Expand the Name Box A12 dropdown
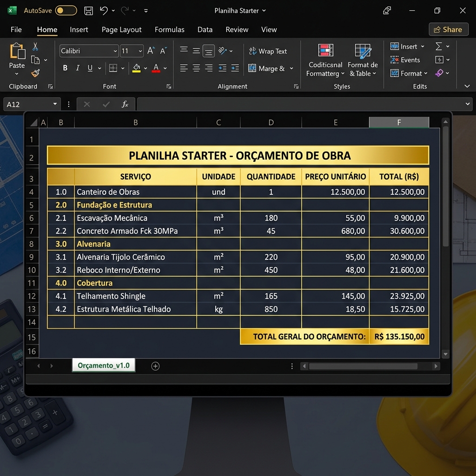This screenshot has height=476, width=476. (x=55, y=104)
